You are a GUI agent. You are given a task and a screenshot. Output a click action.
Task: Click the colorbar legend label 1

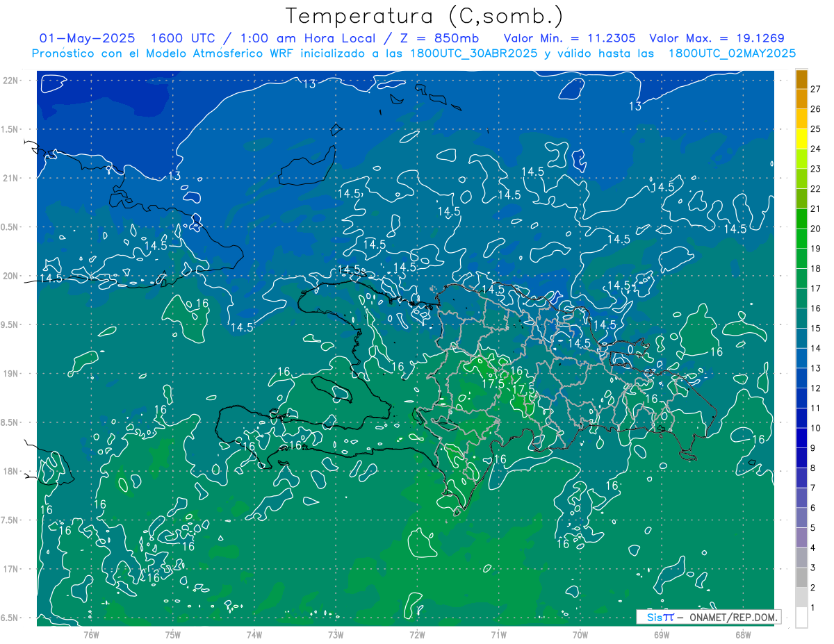(812, 607)
